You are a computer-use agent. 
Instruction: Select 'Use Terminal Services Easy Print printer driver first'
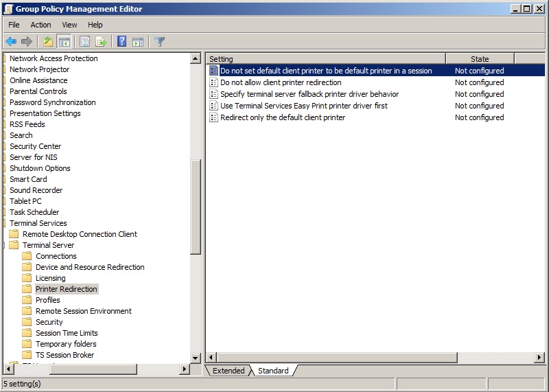[304, 106]
